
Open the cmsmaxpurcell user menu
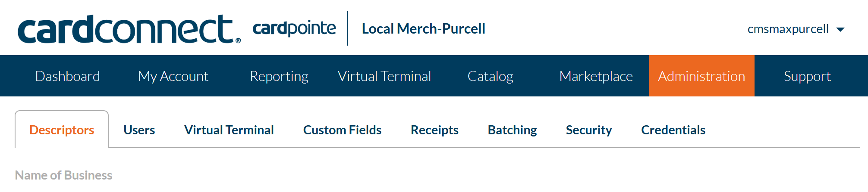click(788, 29)
